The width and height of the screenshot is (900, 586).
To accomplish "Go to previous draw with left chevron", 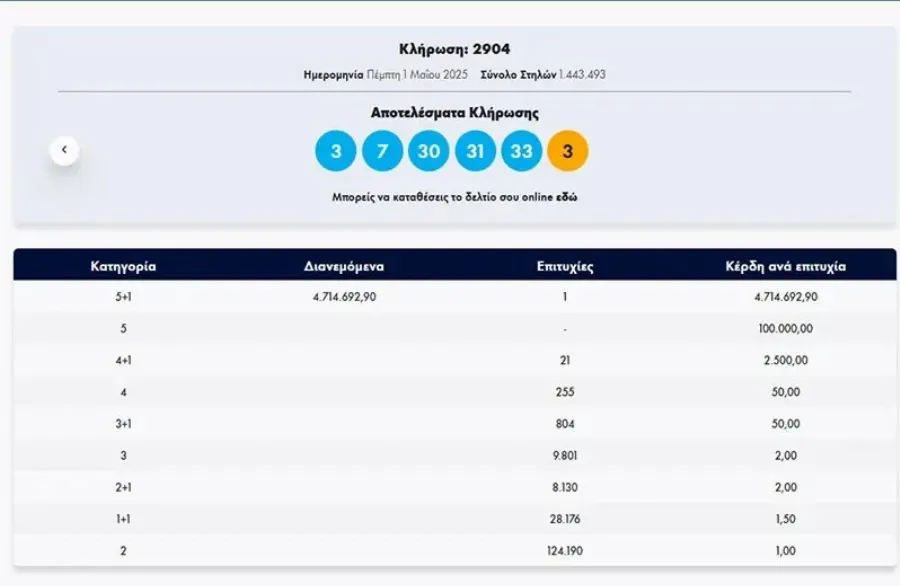I will pos(64,150).
